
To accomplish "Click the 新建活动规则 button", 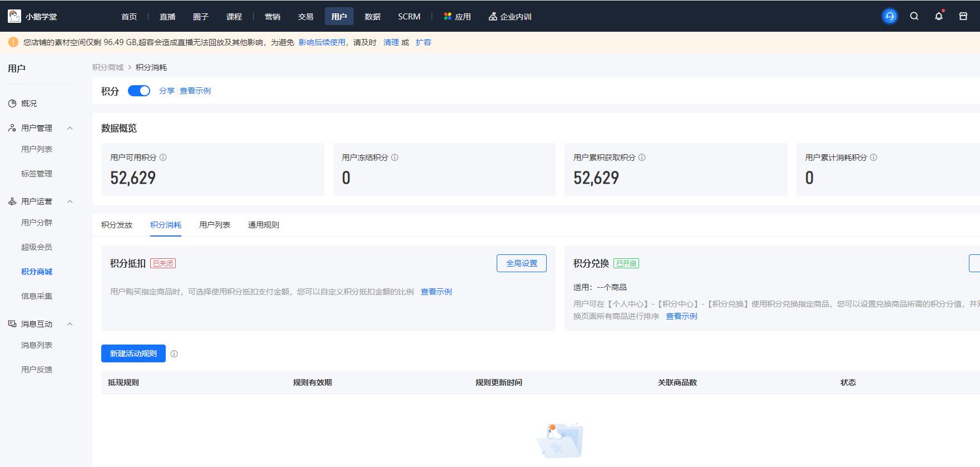I will (x=133, y=353).
